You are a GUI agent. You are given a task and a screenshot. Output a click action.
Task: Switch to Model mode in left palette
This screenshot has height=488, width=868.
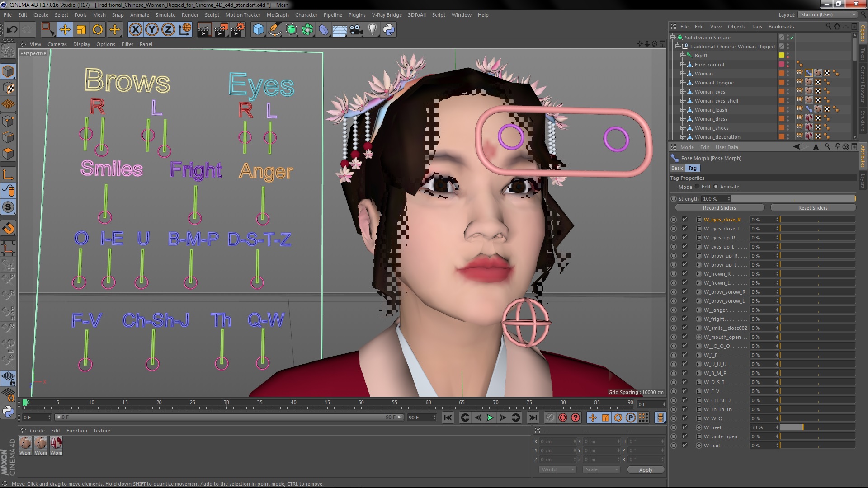[x=8, y=71]
